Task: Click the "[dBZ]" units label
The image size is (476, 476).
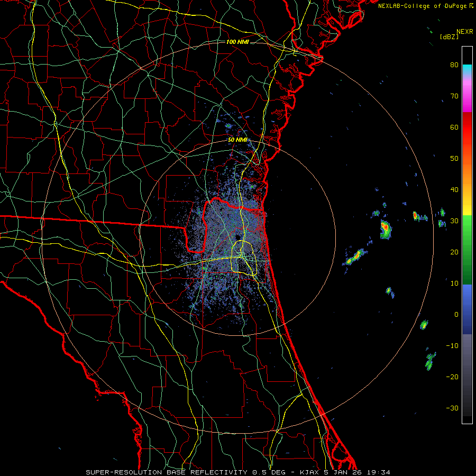Action: 449,37
